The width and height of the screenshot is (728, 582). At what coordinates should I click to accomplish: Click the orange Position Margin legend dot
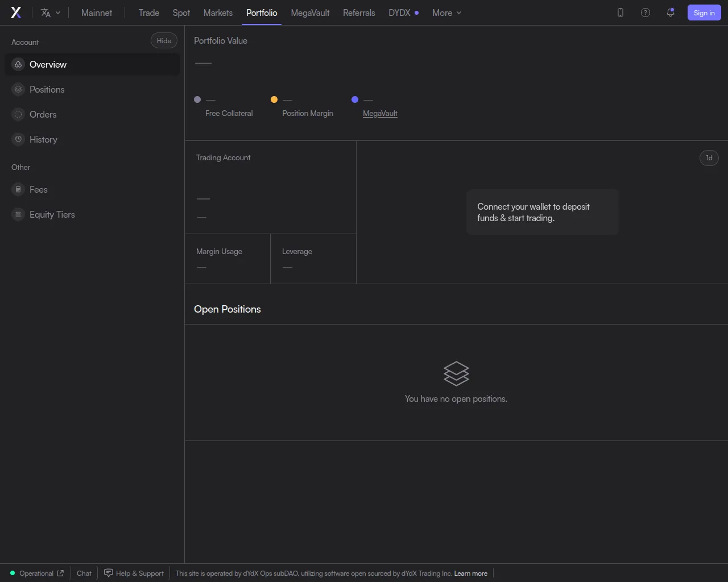coord(274,99)
